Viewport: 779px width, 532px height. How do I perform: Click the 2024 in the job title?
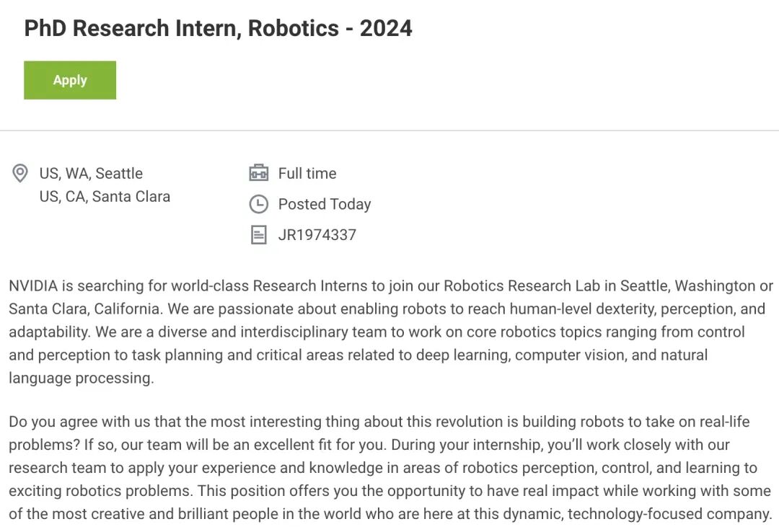[x=386, y=28]
